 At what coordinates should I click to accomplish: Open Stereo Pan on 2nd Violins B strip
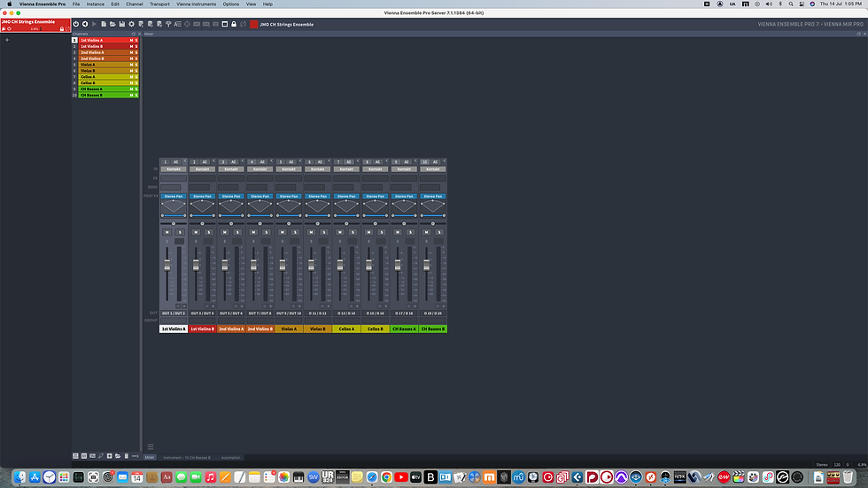(x=260, y=197)
